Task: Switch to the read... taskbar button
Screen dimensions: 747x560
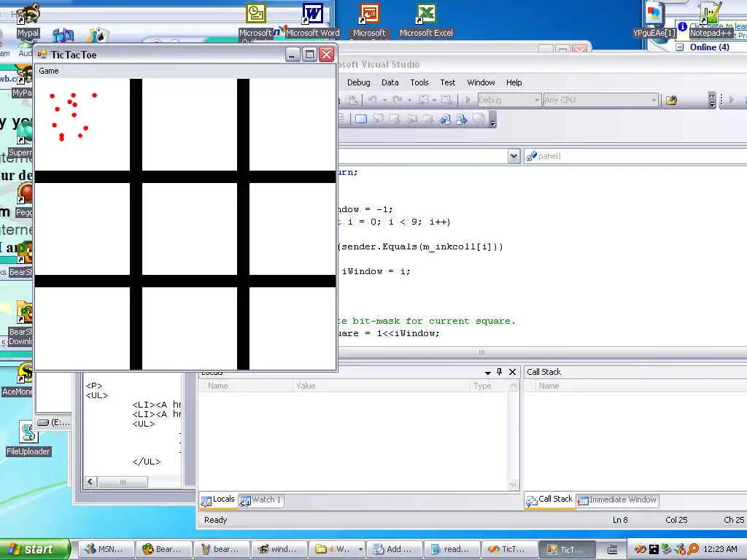Action: [452, 549]
